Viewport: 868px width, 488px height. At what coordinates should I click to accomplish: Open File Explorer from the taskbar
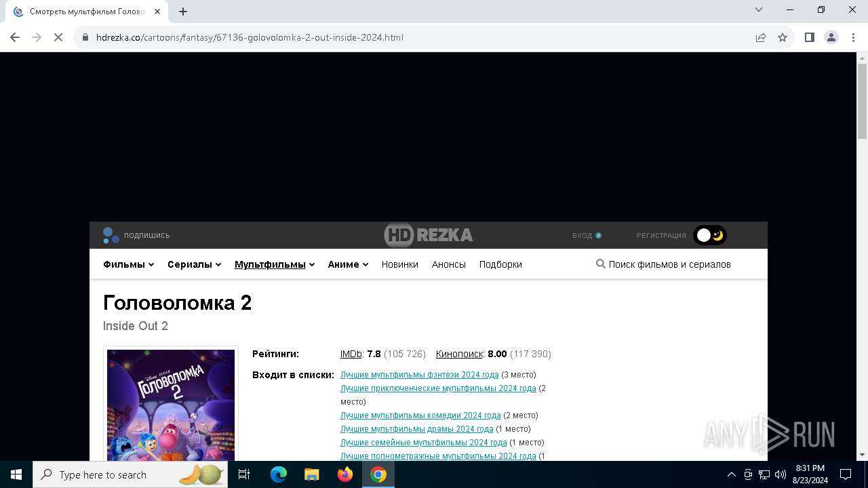(x=311, y=474)
